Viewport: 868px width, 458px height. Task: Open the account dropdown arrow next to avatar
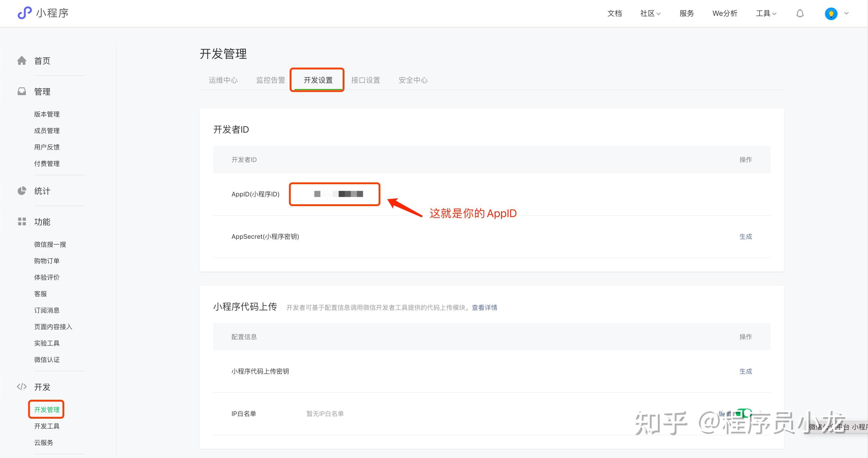[x=846, y=13]
